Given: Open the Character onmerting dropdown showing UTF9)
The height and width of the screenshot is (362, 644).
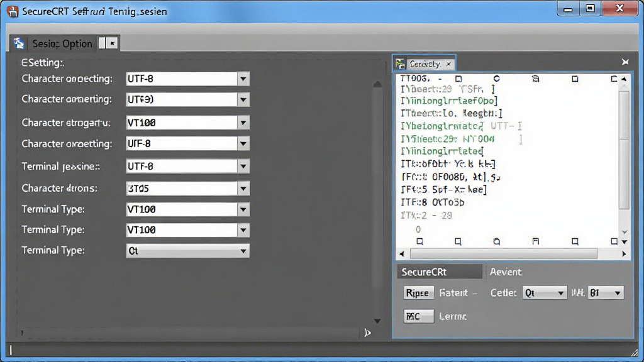Looking at the screenshot, I should [x=243, y=99].
